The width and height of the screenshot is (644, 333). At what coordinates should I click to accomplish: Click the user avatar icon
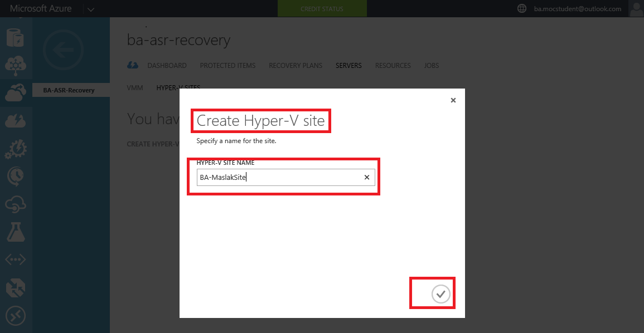636,8
